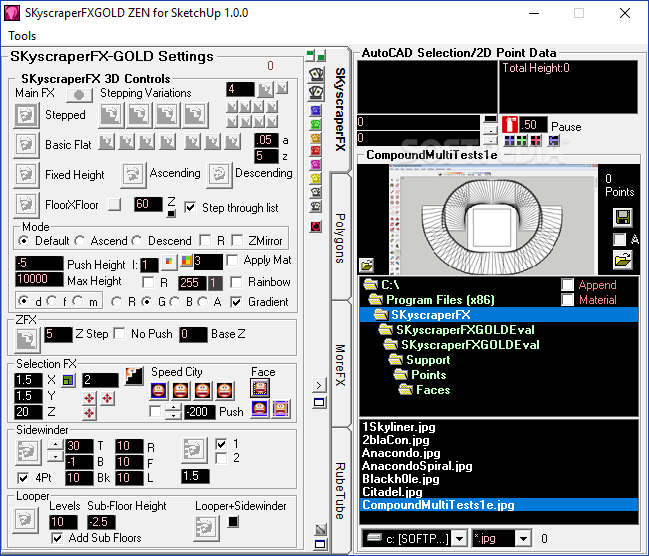Save points with the floppy disk icon
Viewport: 649px width, 556px height.
[623, 217]
